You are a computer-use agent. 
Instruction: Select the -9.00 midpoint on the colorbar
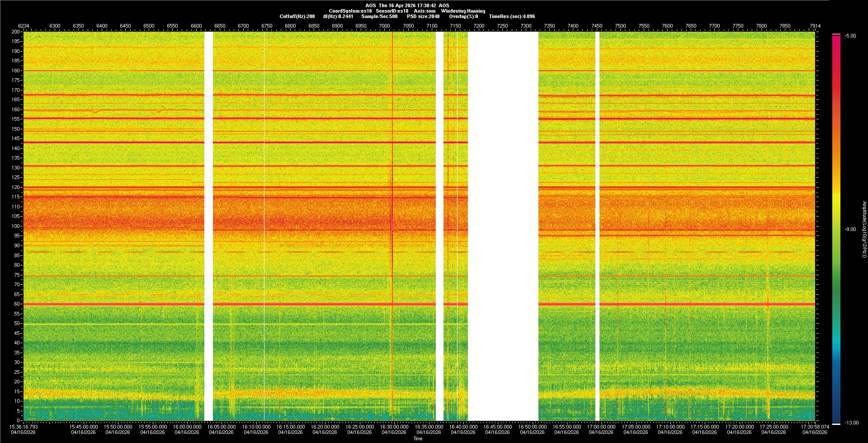click(x=850, y=230)
